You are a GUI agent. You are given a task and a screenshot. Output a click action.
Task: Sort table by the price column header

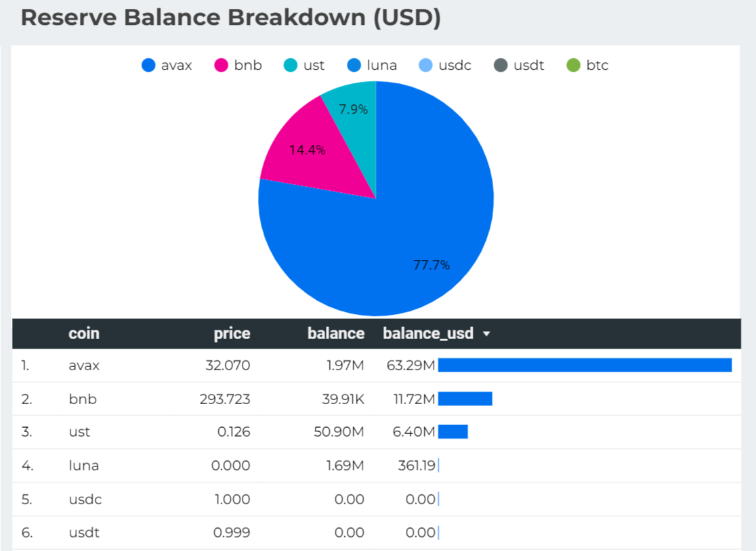point(232,334)
